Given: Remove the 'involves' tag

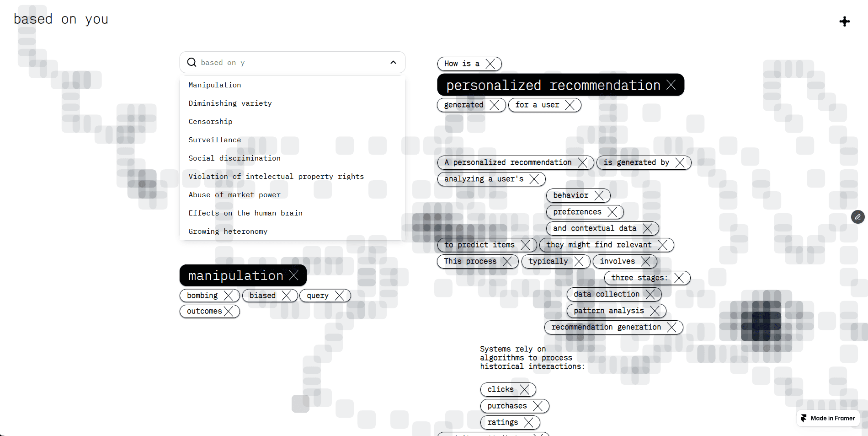Looking at the screenshot, I should tap(645, 261).
